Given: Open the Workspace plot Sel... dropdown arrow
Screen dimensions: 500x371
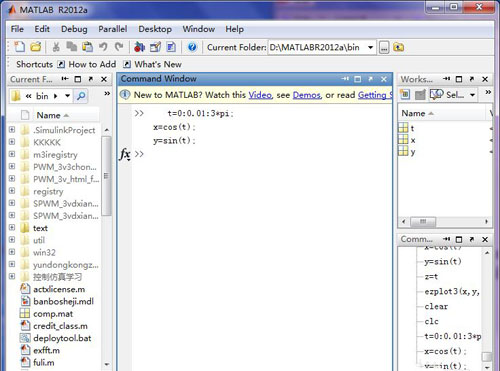Looking at the screenshot, I should pyautogui.click(x=472, y=95).
